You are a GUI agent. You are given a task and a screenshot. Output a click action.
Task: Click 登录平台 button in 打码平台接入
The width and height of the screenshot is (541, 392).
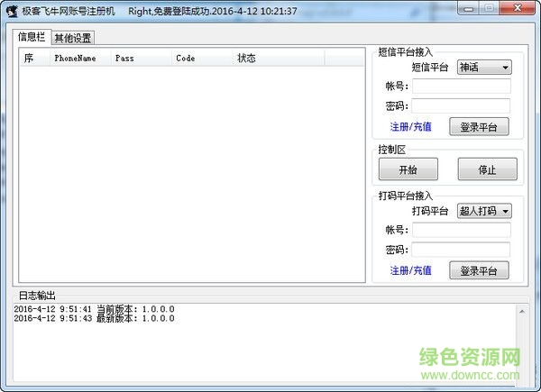click(479, 270)
